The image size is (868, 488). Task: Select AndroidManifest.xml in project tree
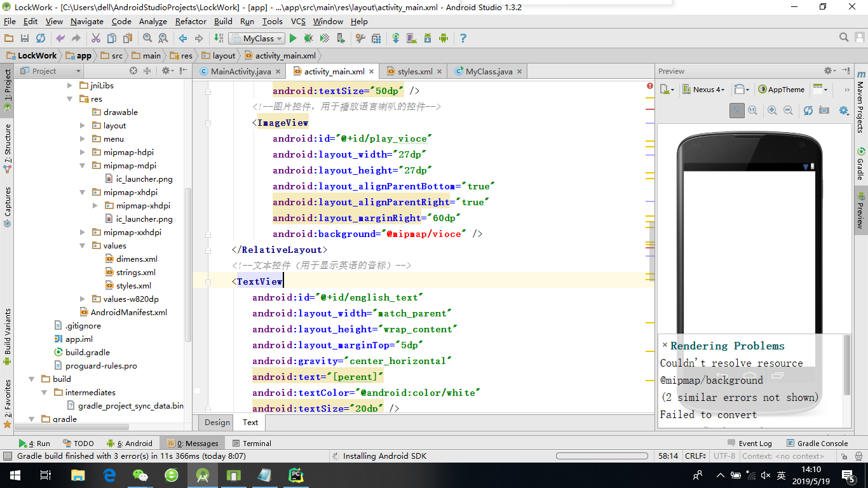pos(123,313)
